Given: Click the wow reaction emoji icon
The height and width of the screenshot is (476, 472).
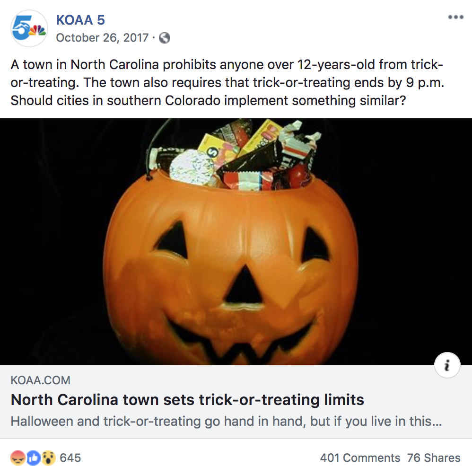Looking at the screenshot, I should pyautogui.click(x=49, y=458).
